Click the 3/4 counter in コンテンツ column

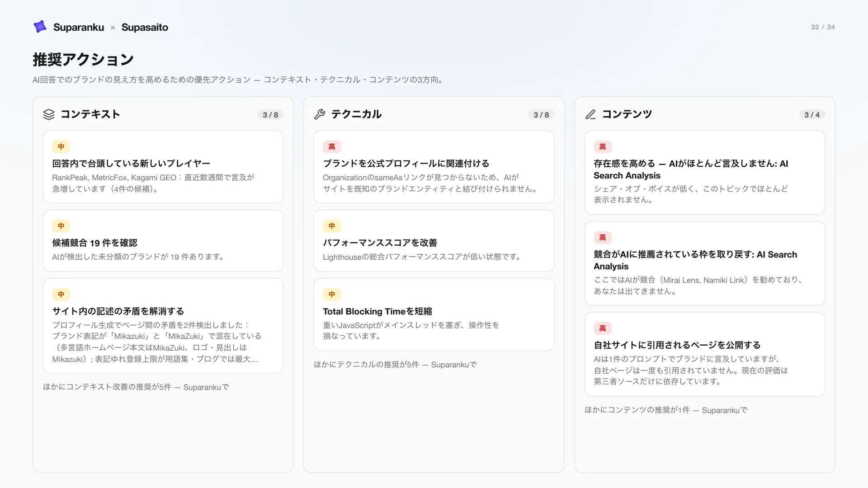tap(812, 115)
